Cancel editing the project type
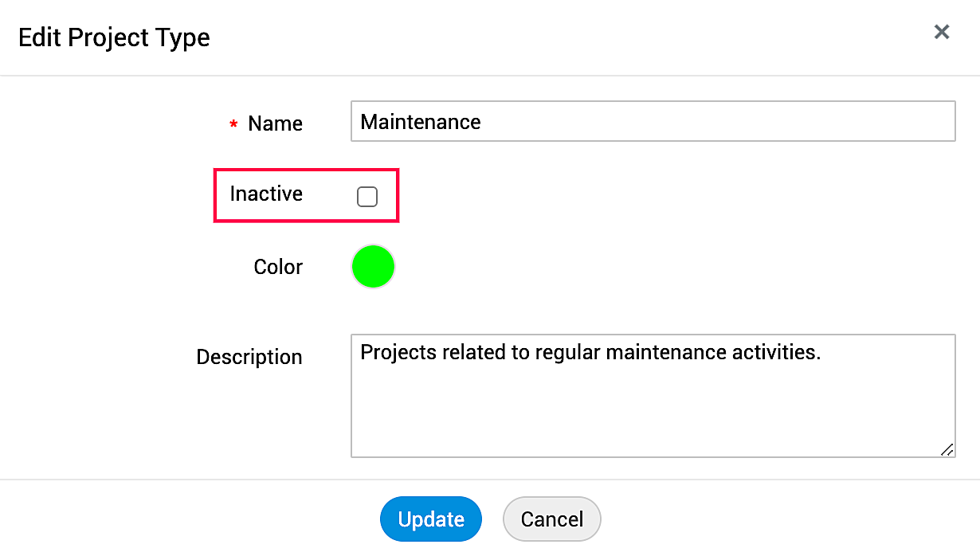 click(x=552, y=519)
